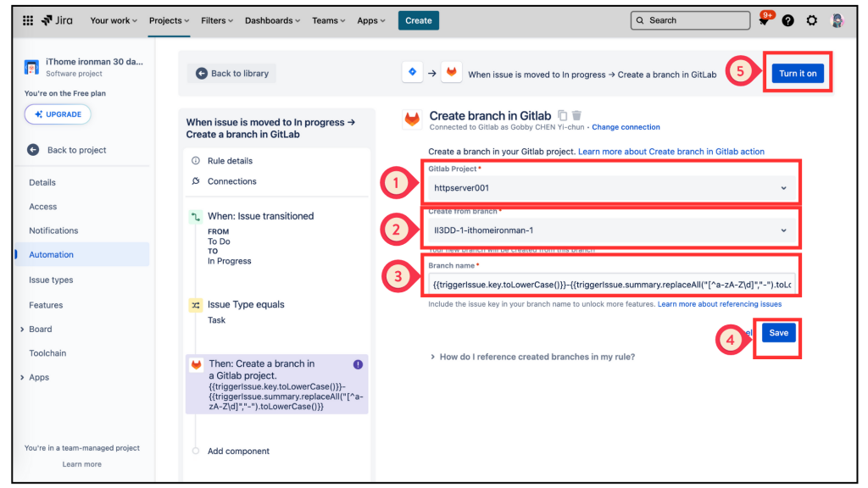Click the Jira trigger icon in rule header

tap(412, 72)
